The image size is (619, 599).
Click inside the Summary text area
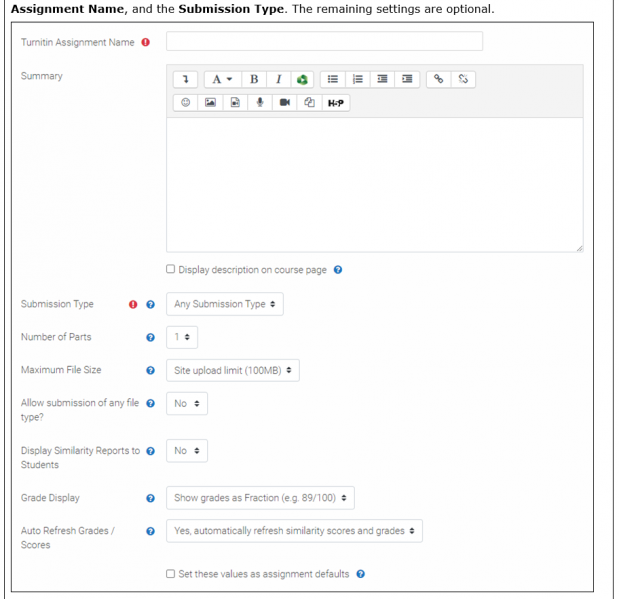375,185
